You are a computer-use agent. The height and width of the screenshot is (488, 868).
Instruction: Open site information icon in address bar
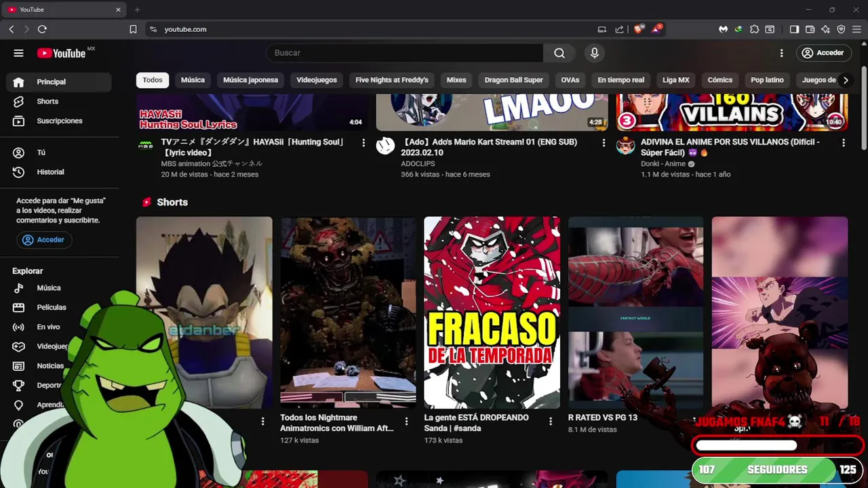153,29
